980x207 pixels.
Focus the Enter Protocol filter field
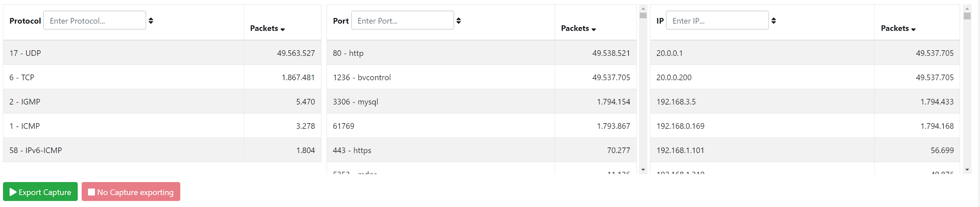click(94, 20)
